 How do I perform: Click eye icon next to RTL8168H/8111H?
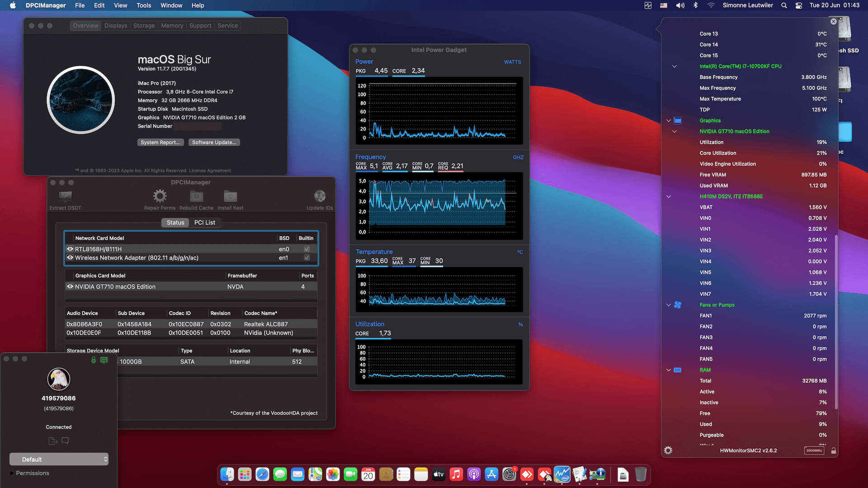pyautogui.click(x=70, y=249)
